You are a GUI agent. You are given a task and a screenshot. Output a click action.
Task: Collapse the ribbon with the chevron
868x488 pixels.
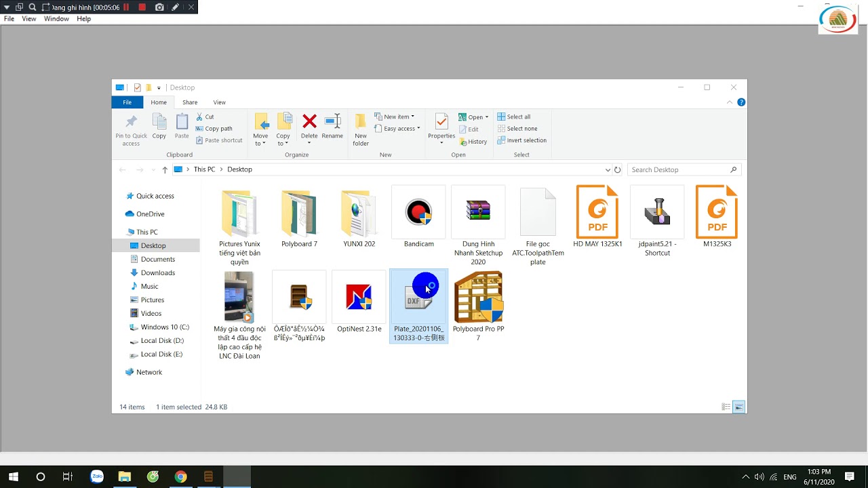pyautogui.click(x=730, y=102)
